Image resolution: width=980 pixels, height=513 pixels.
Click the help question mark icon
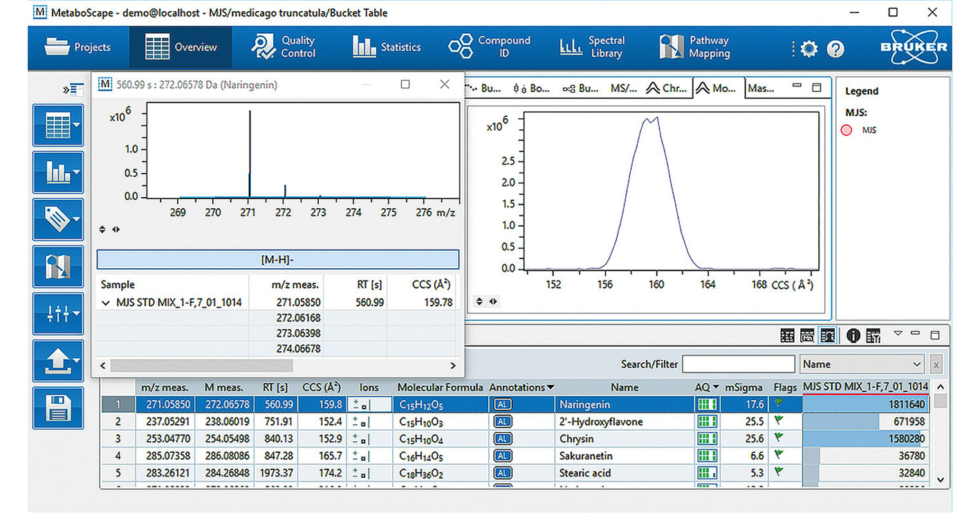835,48
